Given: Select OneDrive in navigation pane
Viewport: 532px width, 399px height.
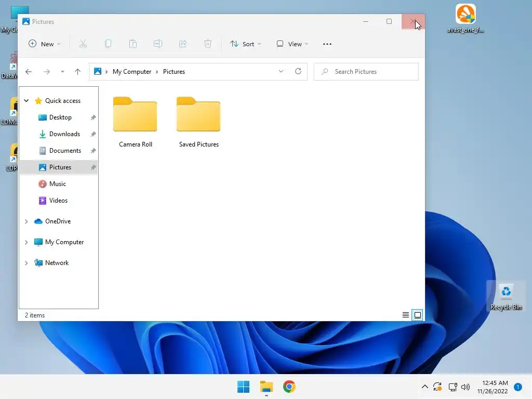Looking at the screenshot, I should coord(58,221).
